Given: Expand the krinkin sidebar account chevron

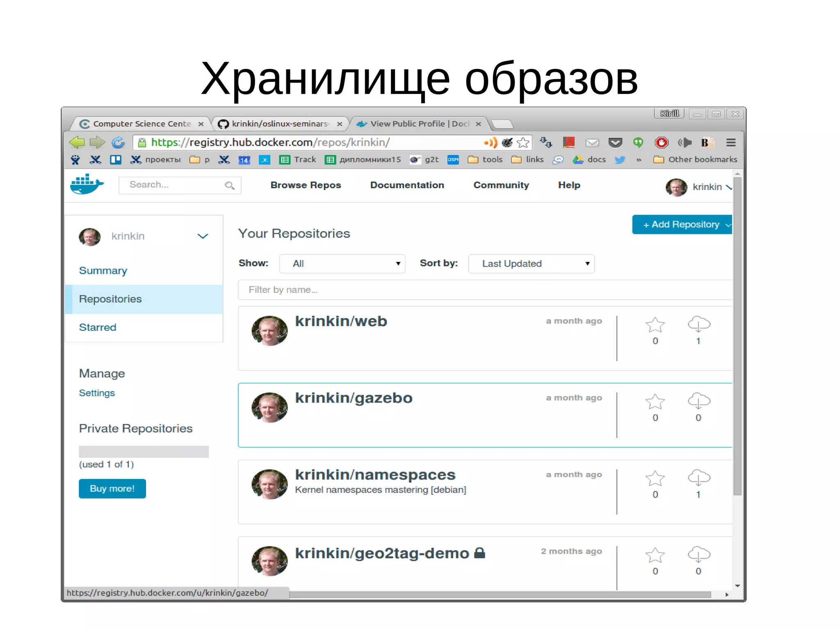Looking at the screenshot, I should pyautogui.click(x=203, y=236).
